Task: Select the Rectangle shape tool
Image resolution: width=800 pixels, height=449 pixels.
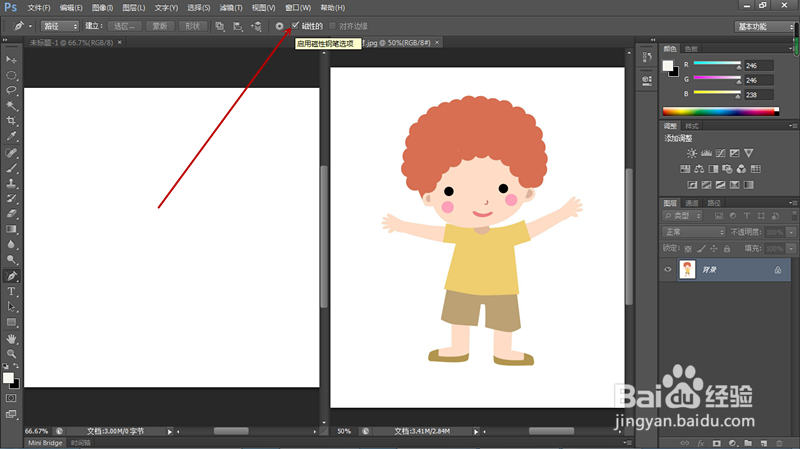Action: click(x=11, y=322)
